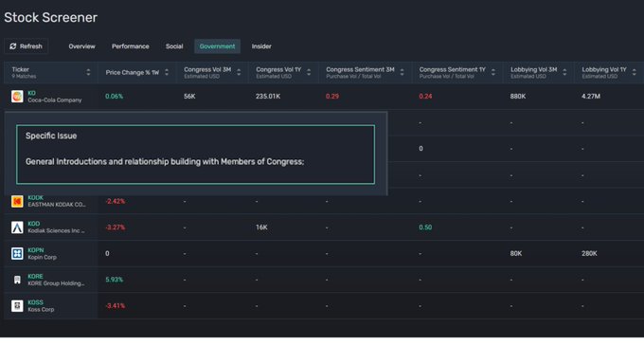
Task: Open the KO ticker link
Action: tap(31, 93)
